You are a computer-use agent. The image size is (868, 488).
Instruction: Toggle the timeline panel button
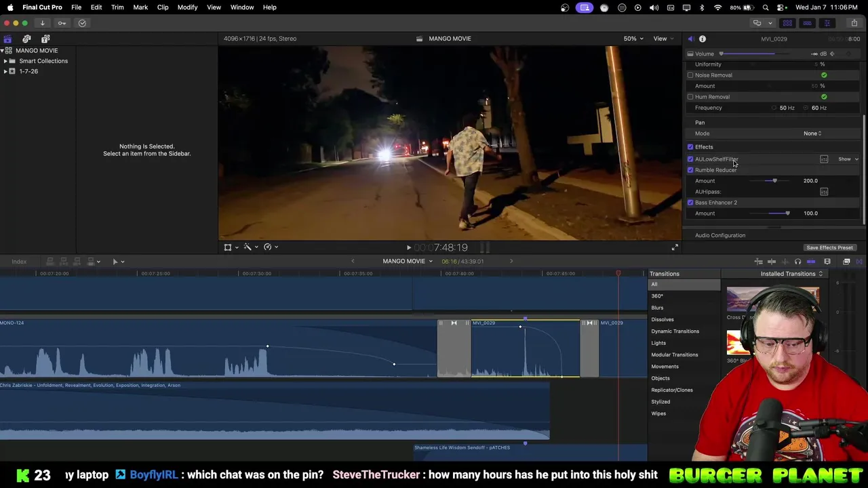pos(807,23)
